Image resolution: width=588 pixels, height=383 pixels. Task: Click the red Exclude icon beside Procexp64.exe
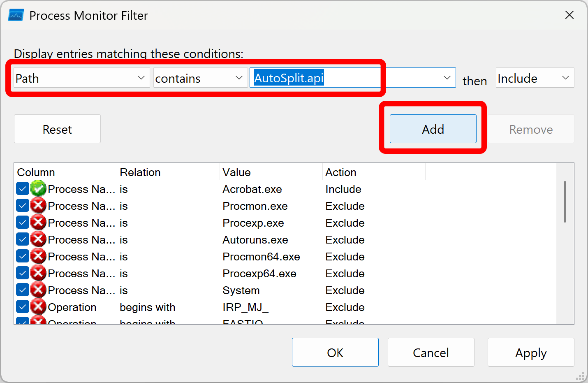point(38,273)
